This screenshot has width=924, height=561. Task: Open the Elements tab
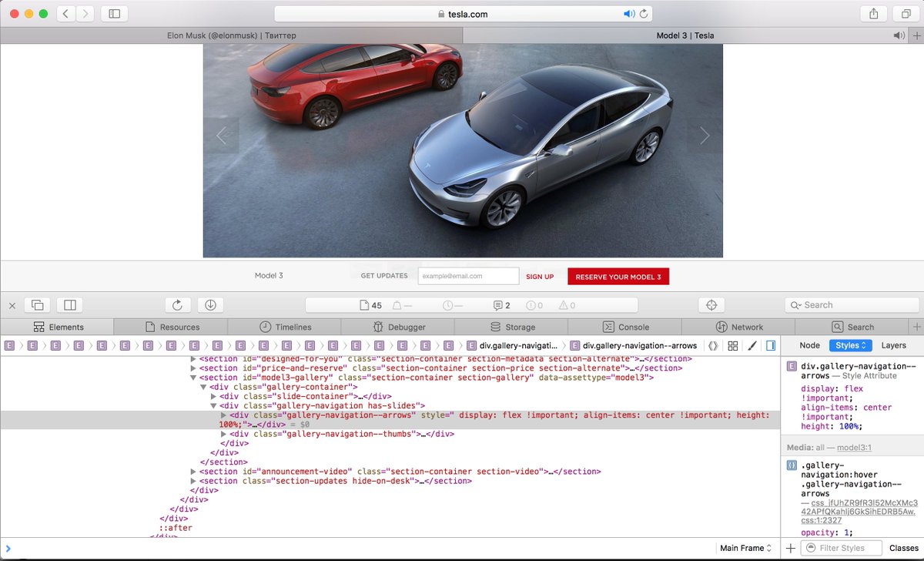point(57,327)
